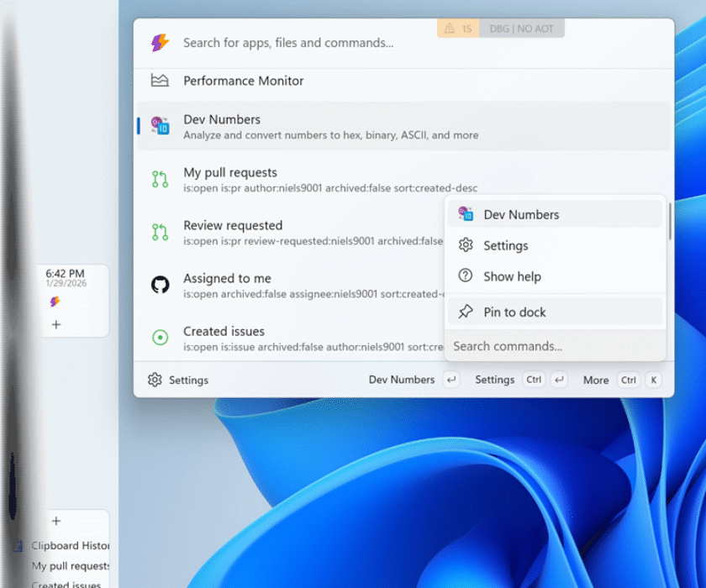This screenshot has width=706, height=588.
Task: Click the GitHub icon next to Assigned to me
Action: 160,285
